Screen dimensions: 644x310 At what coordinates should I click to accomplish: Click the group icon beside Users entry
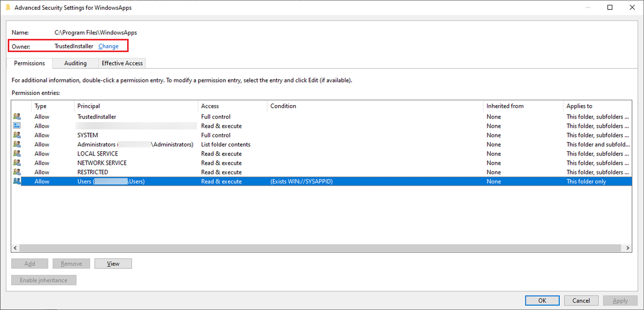[17, 181]
